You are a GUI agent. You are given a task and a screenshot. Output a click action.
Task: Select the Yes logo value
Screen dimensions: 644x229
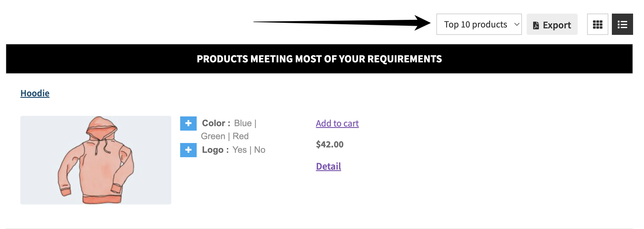239,150
